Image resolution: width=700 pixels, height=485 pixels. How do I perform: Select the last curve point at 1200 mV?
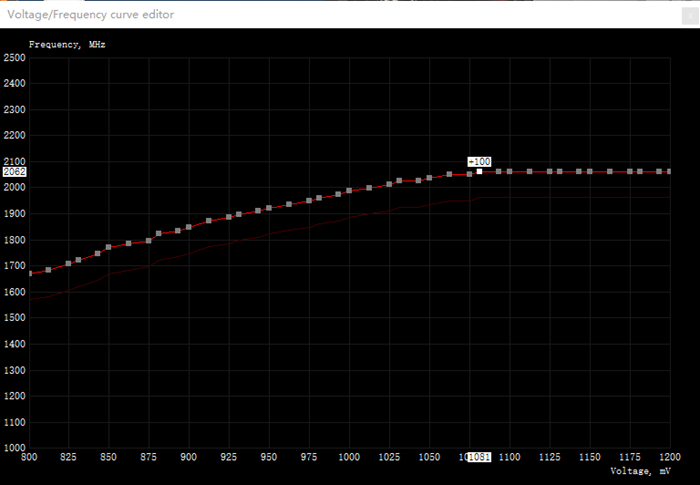[669, 171]
